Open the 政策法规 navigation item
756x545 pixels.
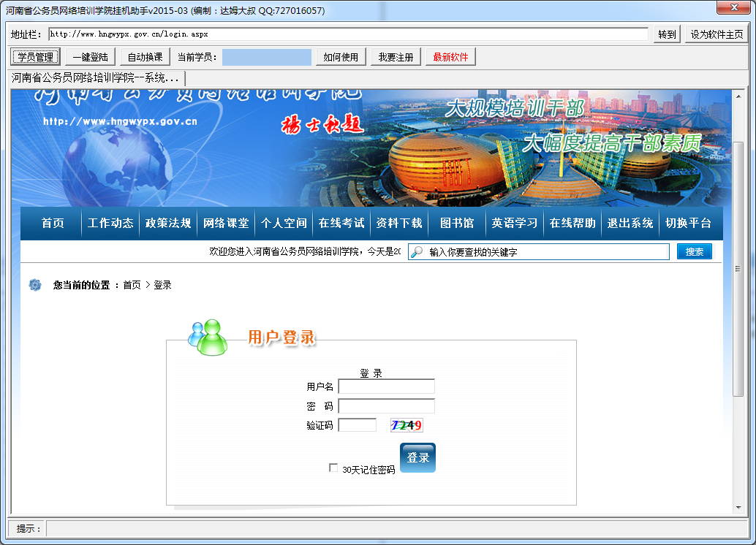click(x=168, y=223)
